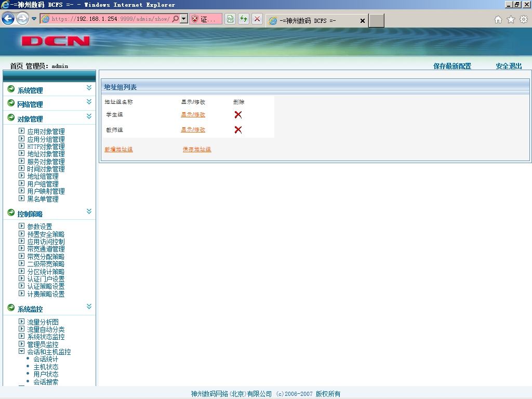Click arrow icon beside 流量分析图
This screenshot has width=532, height=399.
pos(21,321)
